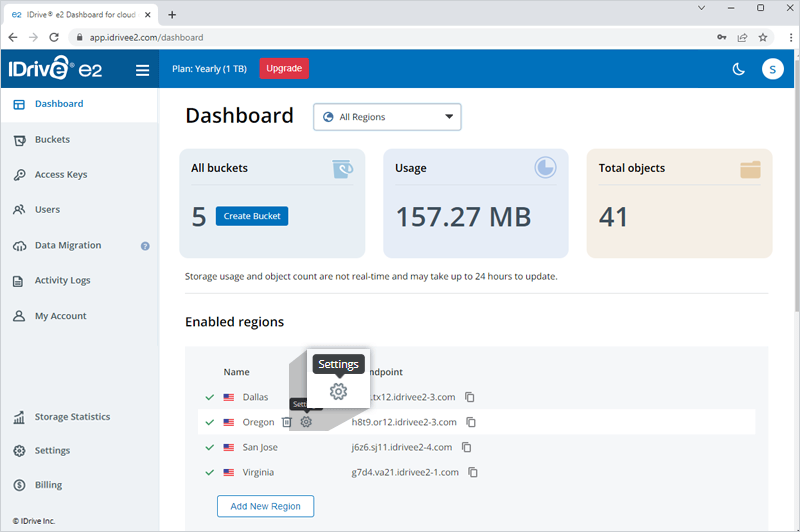Click the Add New Region button
The height and width of the screenshot is (532, 800).
point(265,506)
